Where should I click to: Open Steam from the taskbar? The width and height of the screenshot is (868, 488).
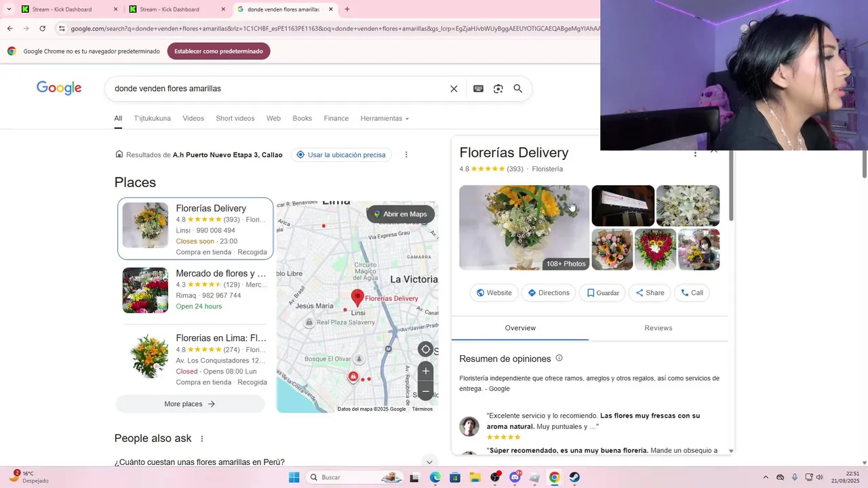click(x=574, y=477)
